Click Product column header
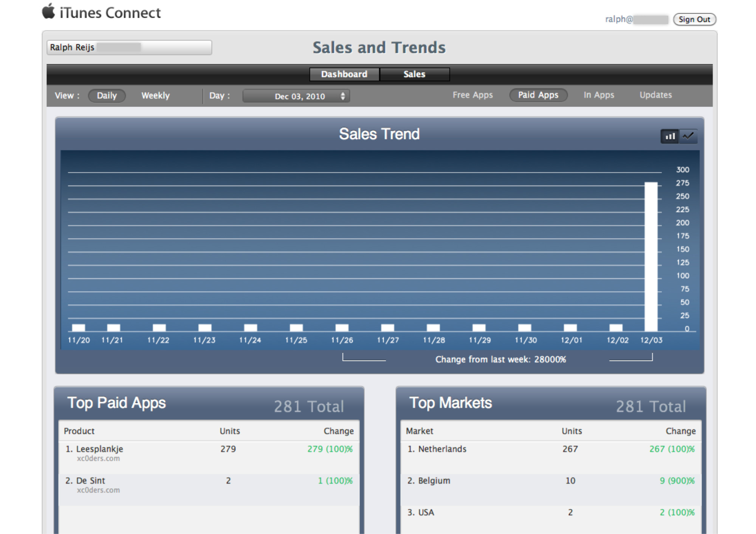The height and width of the screenshot is (534, 756). [79, 431]
